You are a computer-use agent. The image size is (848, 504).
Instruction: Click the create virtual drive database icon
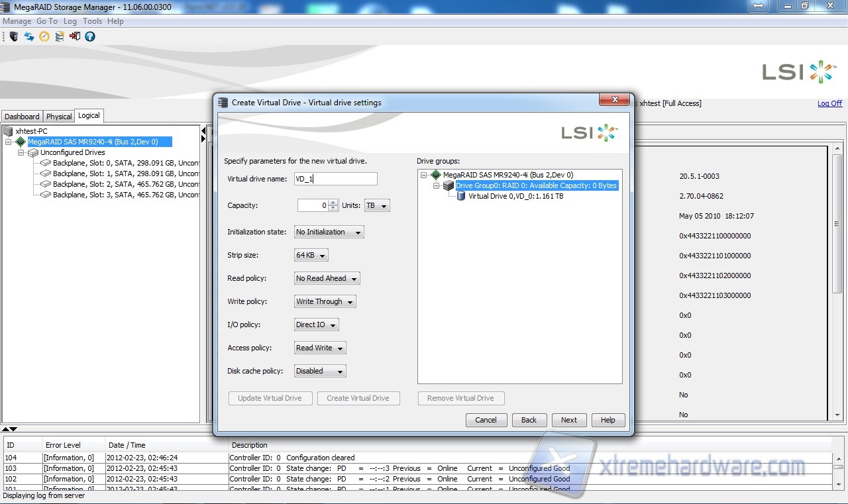(x=60, y=36)
